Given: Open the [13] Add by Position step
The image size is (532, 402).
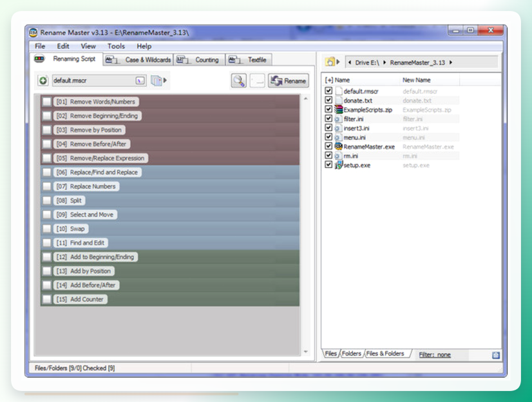Looking at the screenshot, I should (84, 271).
